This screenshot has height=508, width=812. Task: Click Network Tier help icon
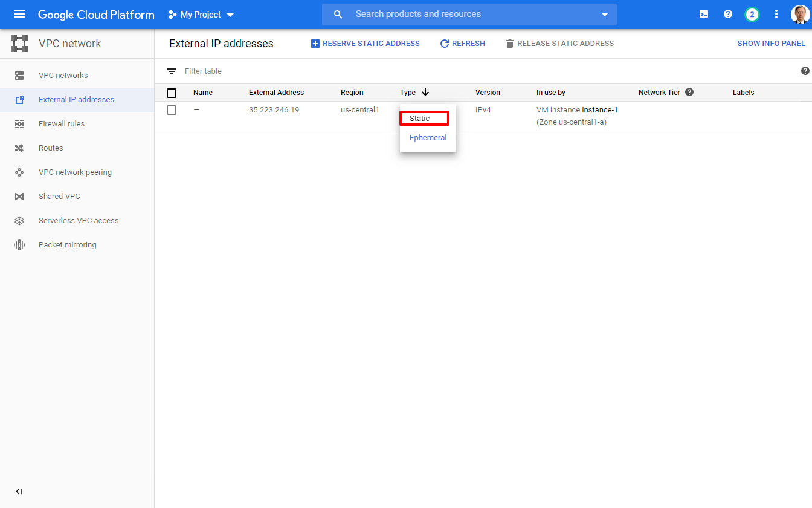[689, 93]
